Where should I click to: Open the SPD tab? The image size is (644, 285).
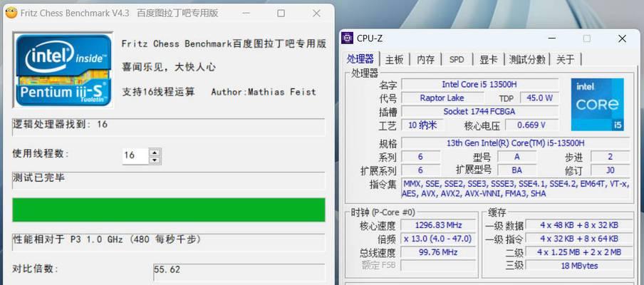tap(457, 60)
